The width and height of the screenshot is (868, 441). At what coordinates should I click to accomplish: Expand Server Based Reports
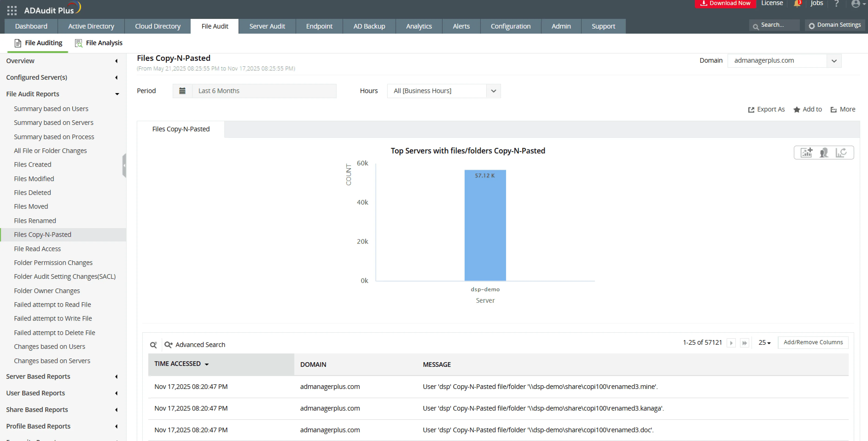pyautogui.click(x=63, y=377)
